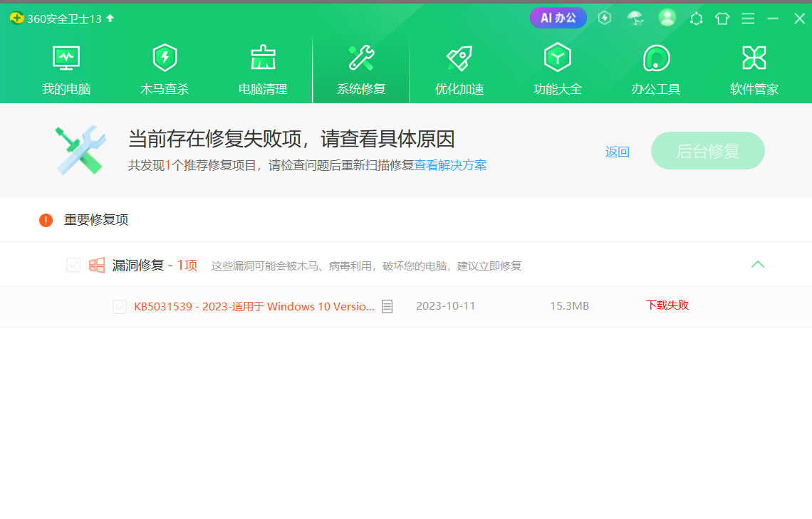Click the 后台修复 button

click(x=708, y=151)
